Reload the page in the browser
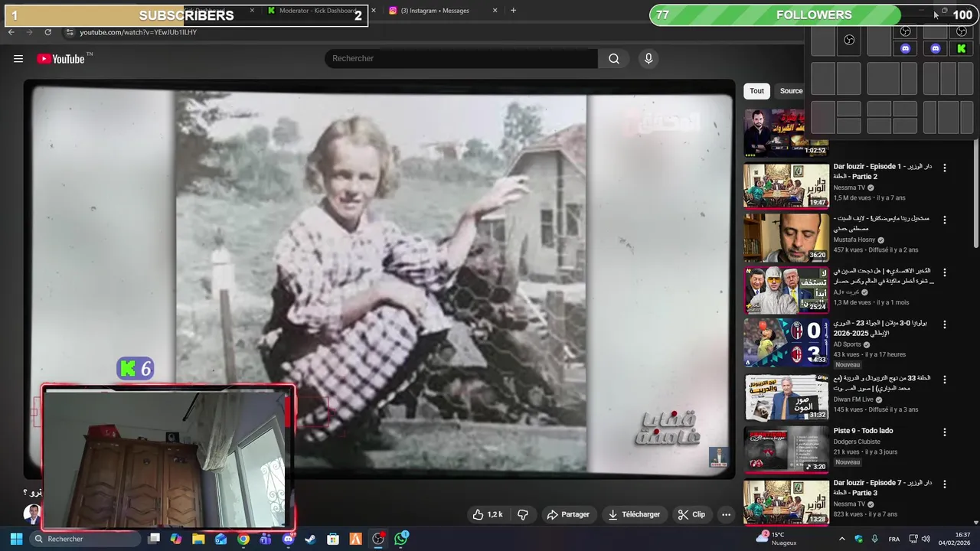 point(47,32)
